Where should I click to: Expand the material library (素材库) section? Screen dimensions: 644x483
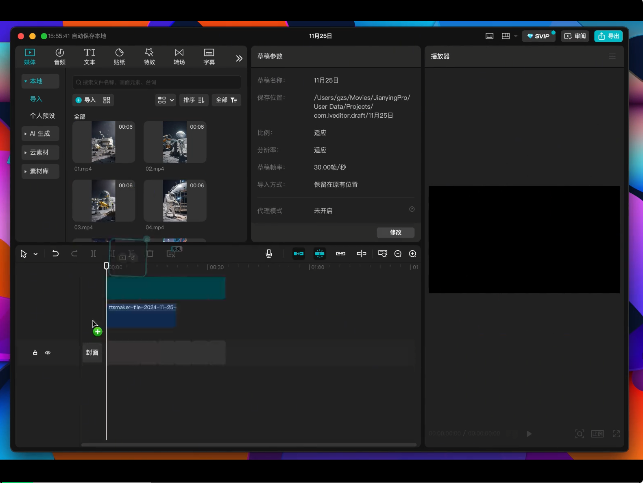[x=40, y=171]
